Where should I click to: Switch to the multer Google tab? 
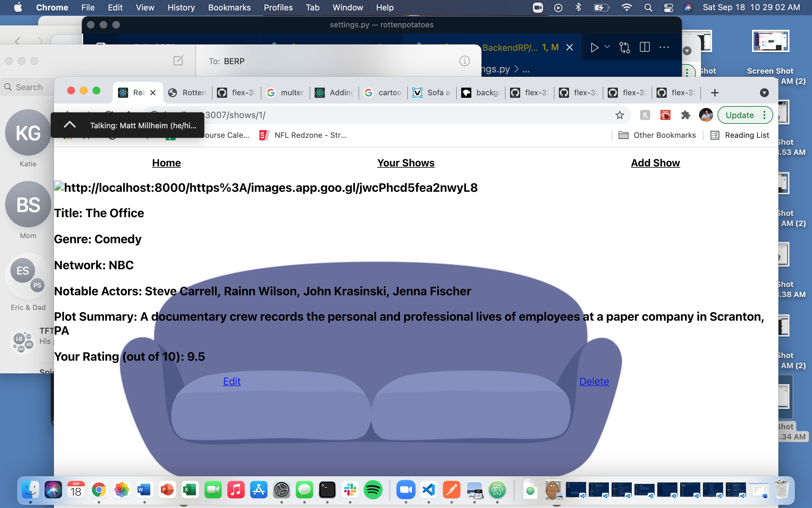click(285, 93)
